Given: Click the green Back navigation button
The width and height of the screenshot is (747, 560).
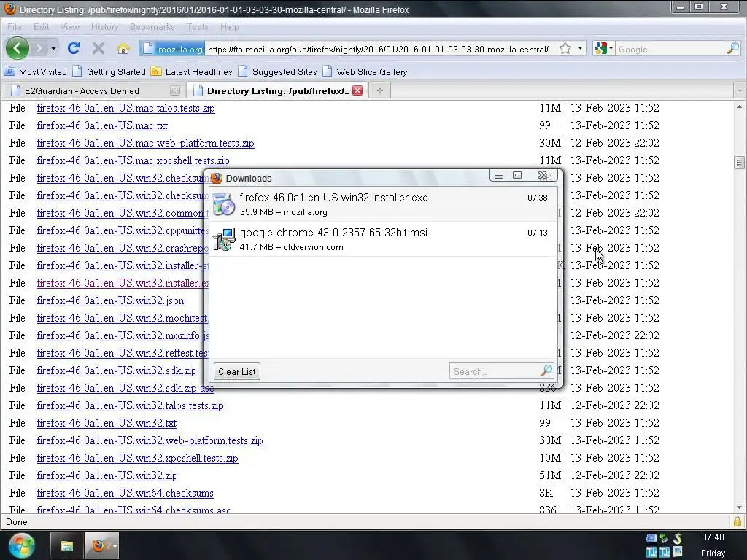Looking at the screenshot, I should (x=18, y=48).
